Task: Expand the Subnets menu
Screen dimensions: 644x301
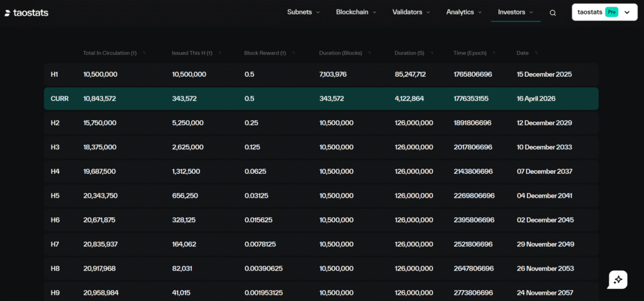Action: [303, 12]
